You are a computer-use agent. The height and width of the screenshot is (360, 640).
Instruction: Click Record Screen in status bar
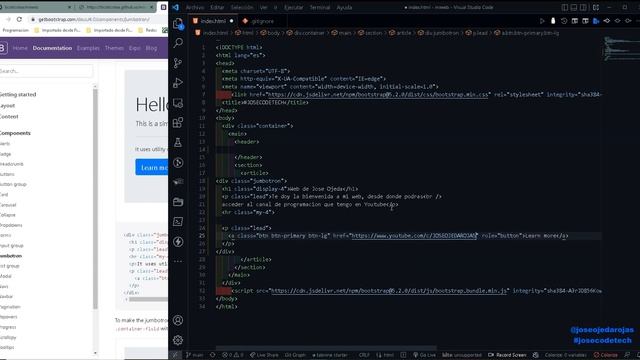[507, 355]
